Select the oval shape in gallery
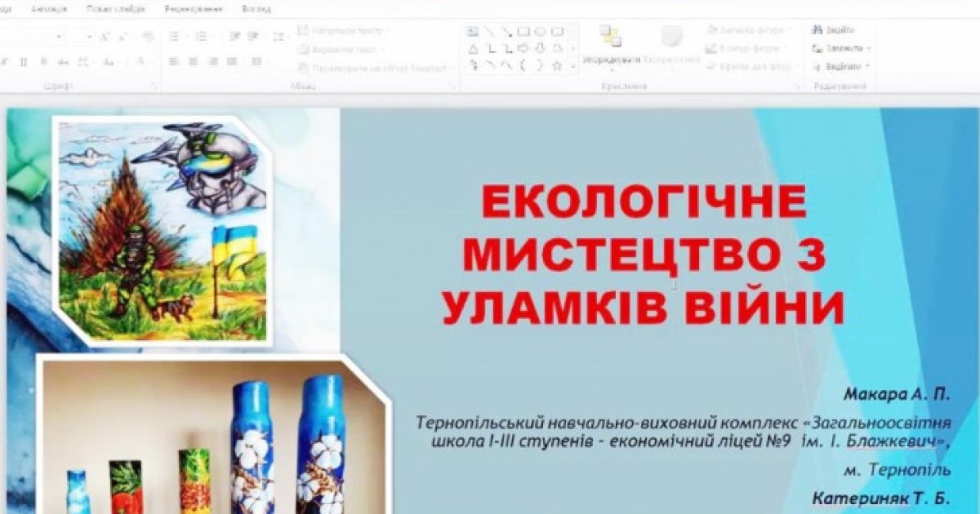 [540, 32]
